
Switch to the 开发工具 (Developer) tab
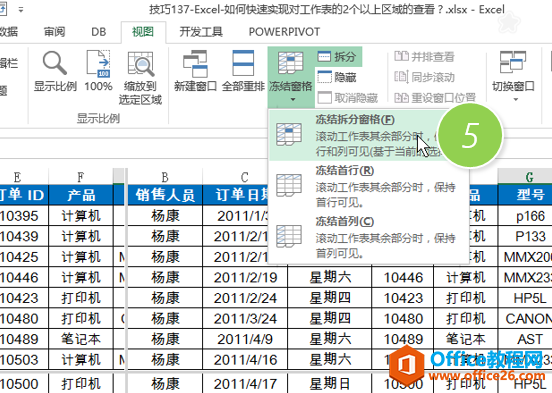click(x=201, y=32)
